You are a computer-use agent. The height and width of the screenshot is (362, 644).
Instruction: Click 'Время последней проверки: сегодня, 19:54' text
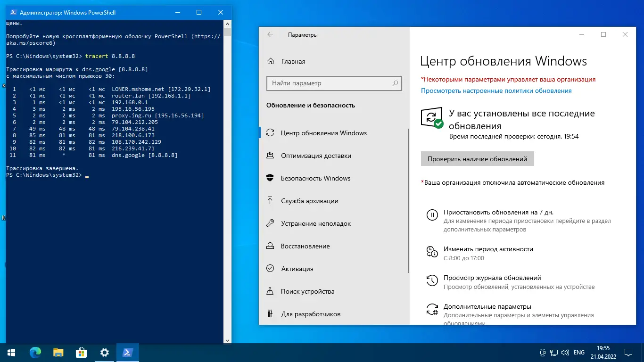pos(513,137)
